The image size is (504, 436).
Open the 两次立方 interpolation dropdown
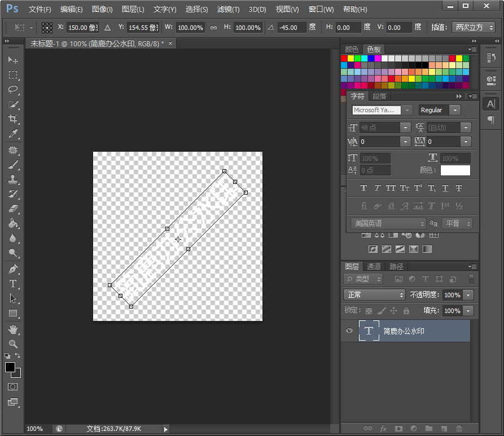coord(474,27)
